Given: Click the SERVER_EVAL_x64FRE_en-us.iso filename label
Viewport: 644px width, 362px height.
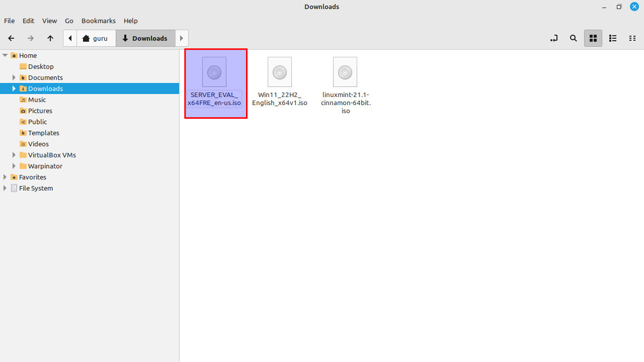Looking at the screenshot, I should 214,99.
